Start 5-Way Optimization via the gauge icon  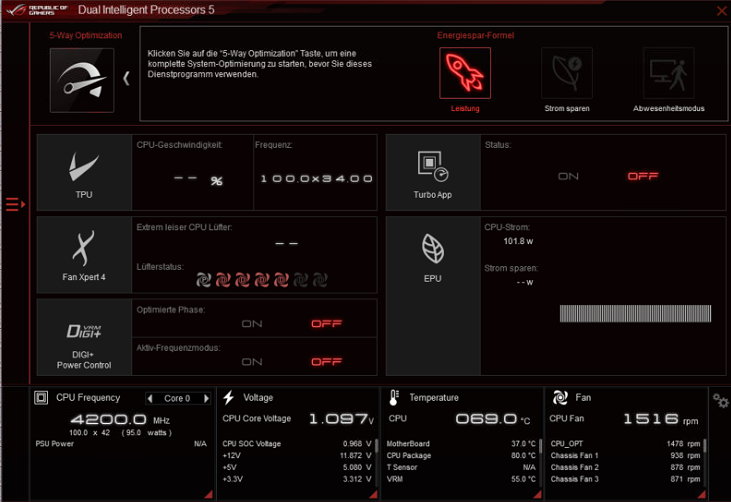click(x=82, y=80)
